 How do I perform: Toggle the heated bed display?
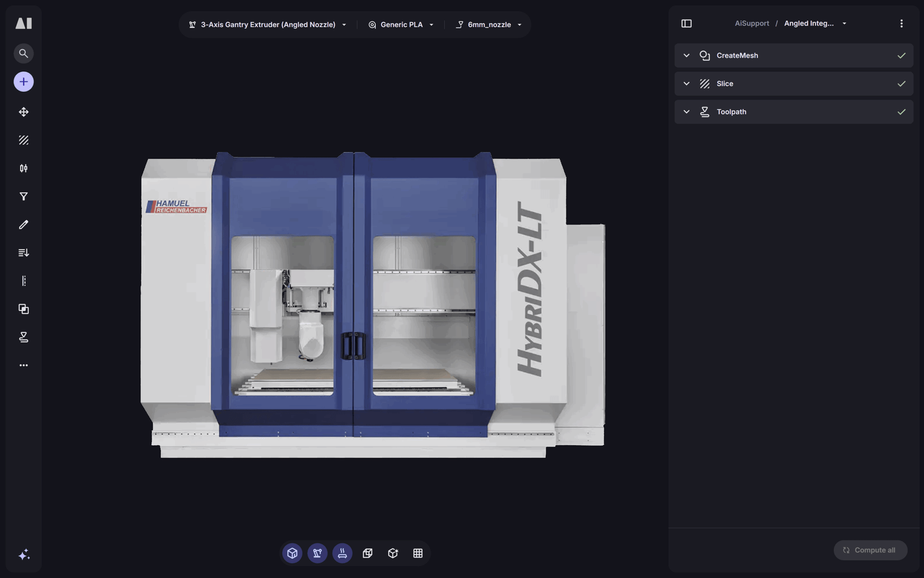[x=342, y=553]
